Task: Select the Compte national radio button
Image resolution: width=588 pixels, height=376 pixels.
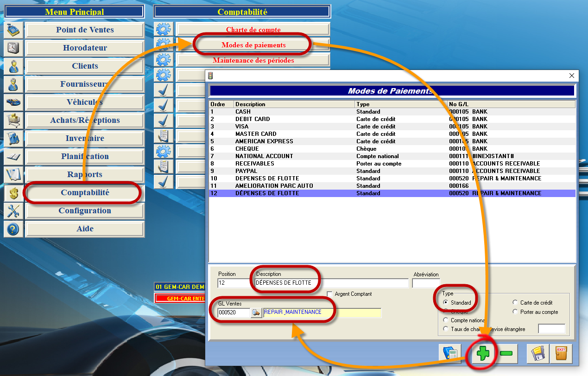Action: click(446, 320)
